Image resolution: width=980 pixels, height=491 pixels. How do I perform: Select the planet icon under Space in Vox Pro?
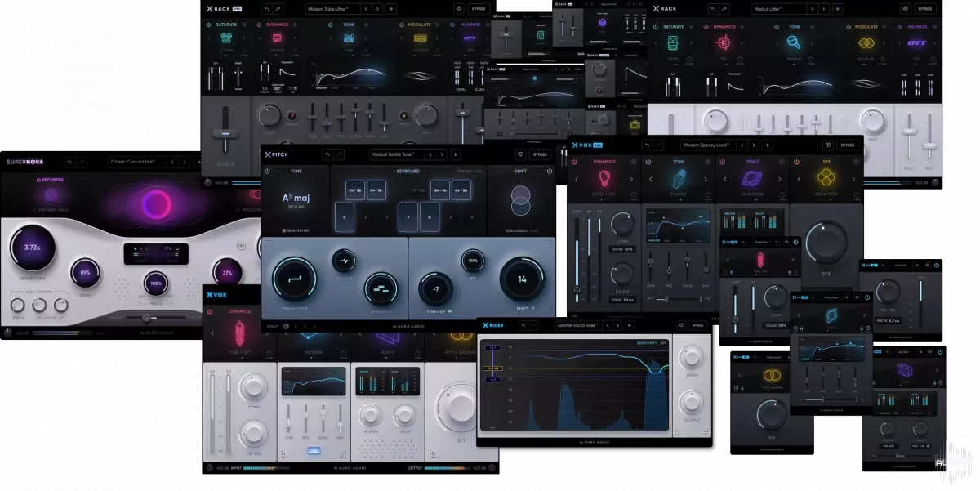pyautogui.click(x=752, y=177)
